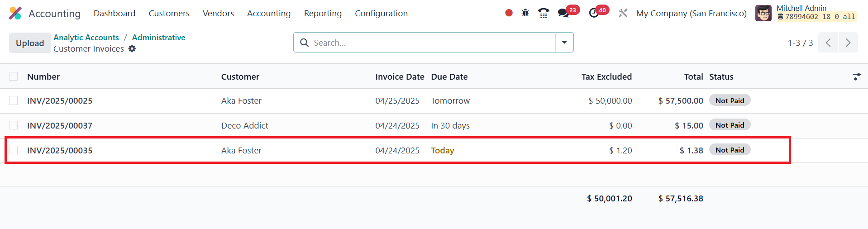Image resolution: width=868 pixels, height=229 pixels.
Task: Check the box for INV/2025/00025
Action: point(14,100)
